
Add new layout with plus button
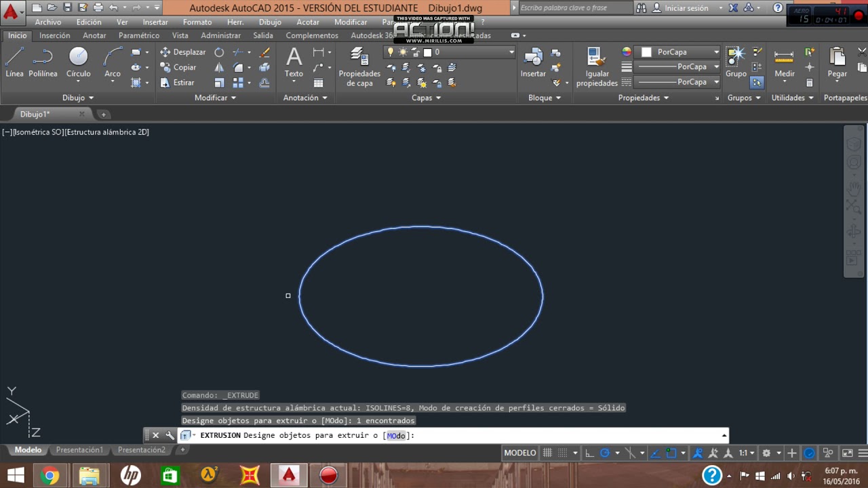coord(182,450)
